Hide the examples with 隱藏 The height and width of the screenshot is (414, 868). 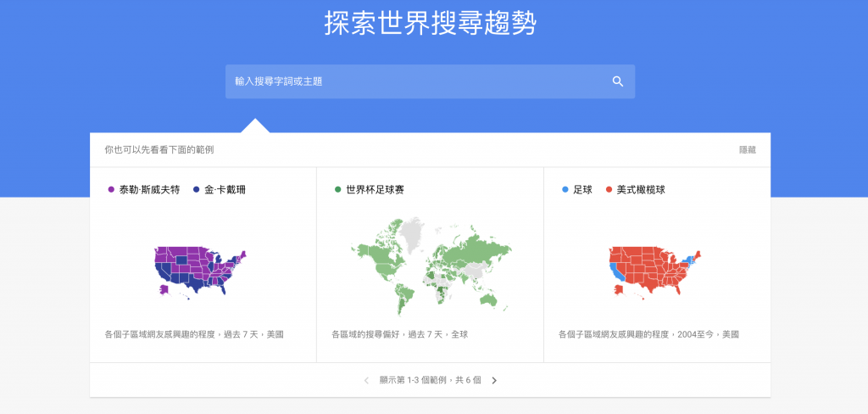[x=748, y=149]
